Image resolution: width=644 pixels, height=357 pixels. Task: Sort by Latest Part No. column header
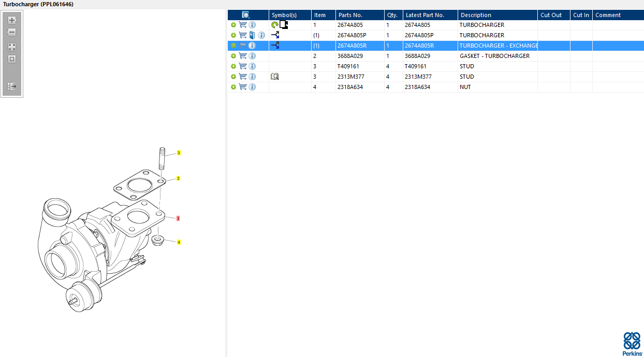coord(430,15)
